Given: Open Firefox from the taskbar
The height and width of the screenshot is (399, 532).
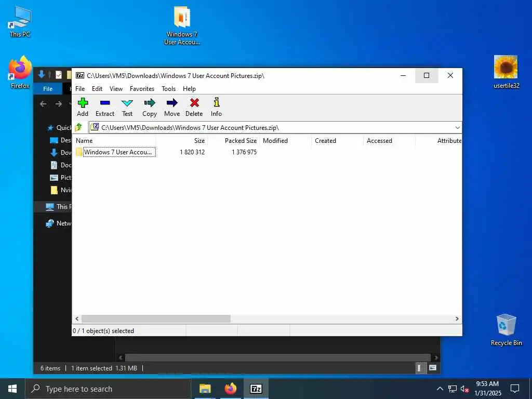Looking at the screenshot, I should pyautogui.click(x=230, y=389).
